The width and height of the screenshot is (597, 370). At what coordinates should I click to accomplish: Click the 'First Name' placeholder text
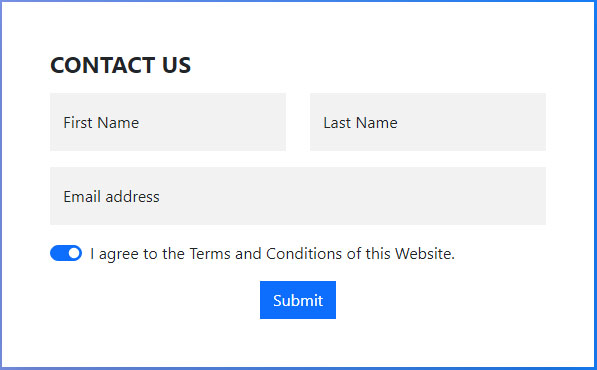pos(101,123)
